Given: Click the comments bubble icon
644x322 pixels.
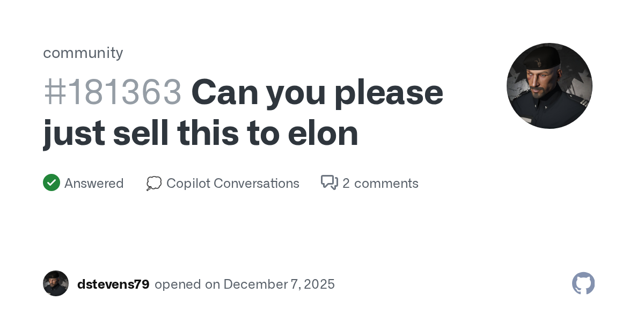Looking at the screenshot, I should click(329, 183).
